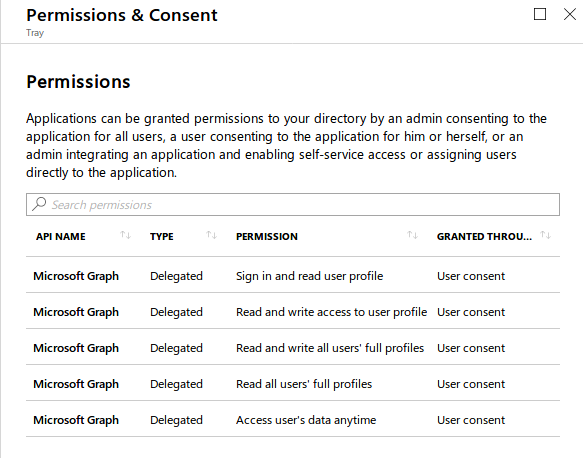Select 'Read all users' full profiles' permission

click(x=304, y=384)
